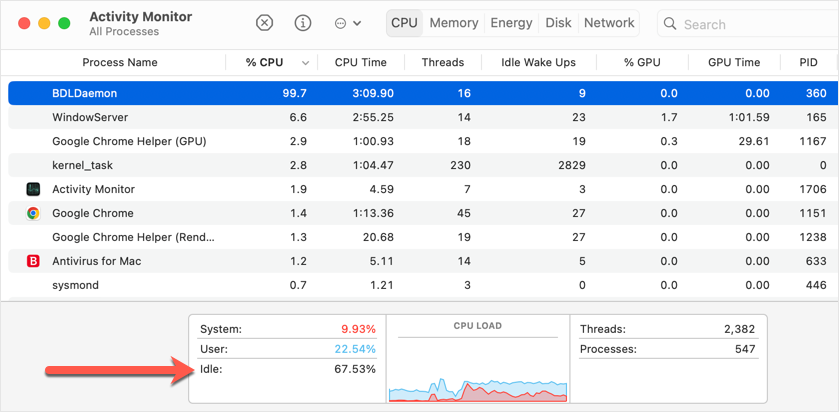Image resolution: width=839 pixels, height=412 pixels.
Task: Select the Network tab
Action: pyautogui.click(x=609, y=23)
